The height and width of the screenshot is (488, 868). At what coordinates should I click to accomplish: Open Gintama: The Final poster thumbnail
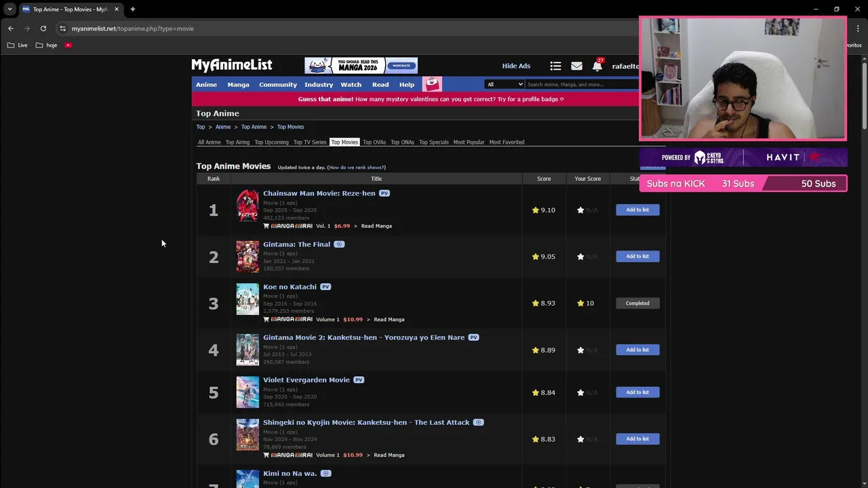(248, 256)
